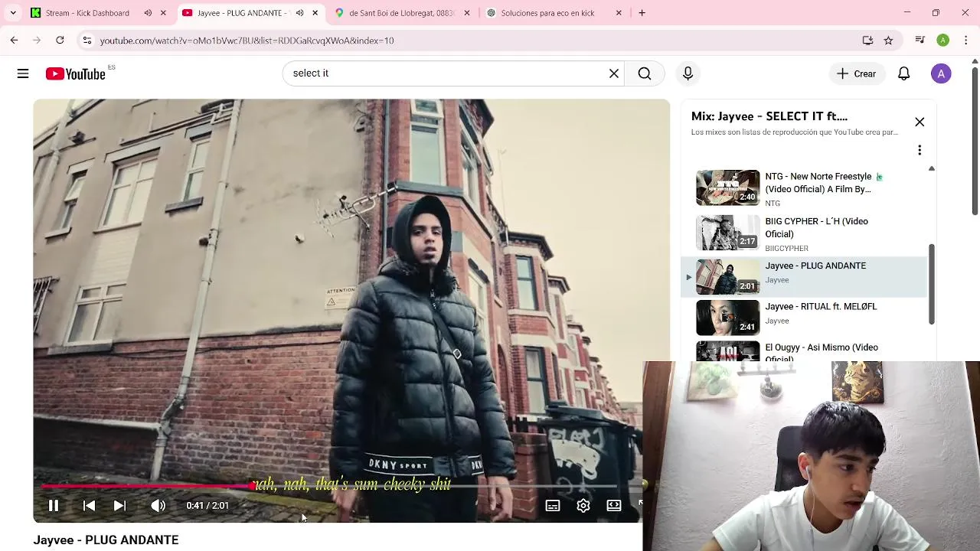Image resolution: width=980 pixels, height=551 pixels.
Task: Open the Crear button
Action: [x=856, y=73]
